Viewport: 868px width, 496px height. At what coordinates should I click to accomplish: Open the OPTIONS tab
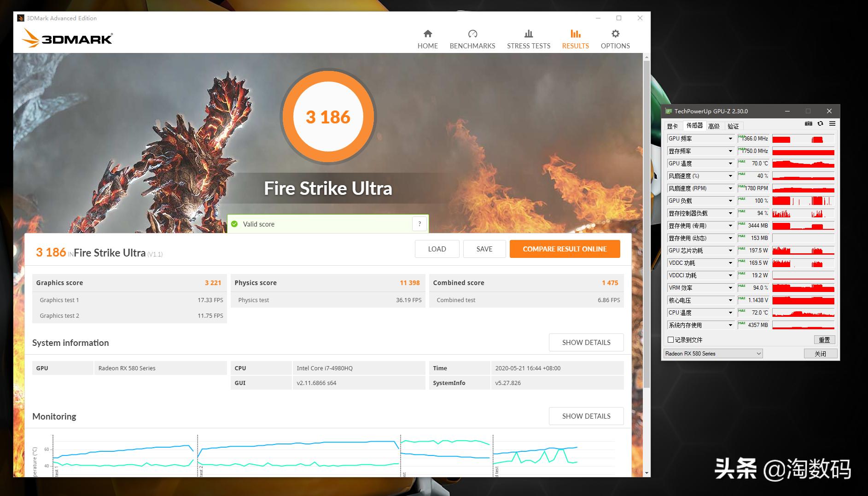coord(615,39)
